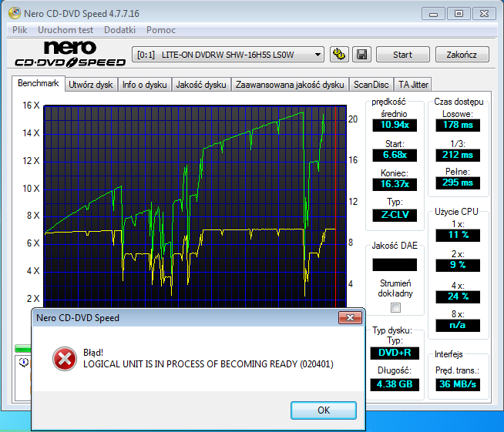Confirm the error with the OK button
The image size is (504, 432).
coord(324,410)
